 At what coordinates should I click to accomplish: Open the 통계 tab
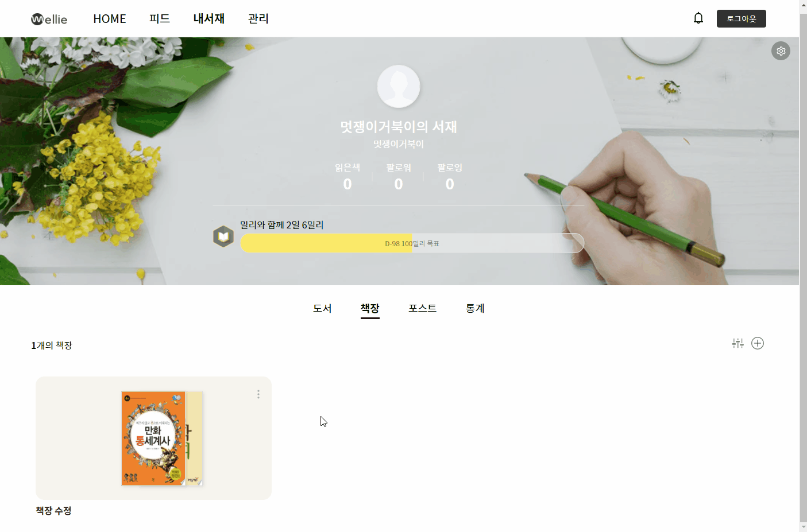click(x=475, y=308)
